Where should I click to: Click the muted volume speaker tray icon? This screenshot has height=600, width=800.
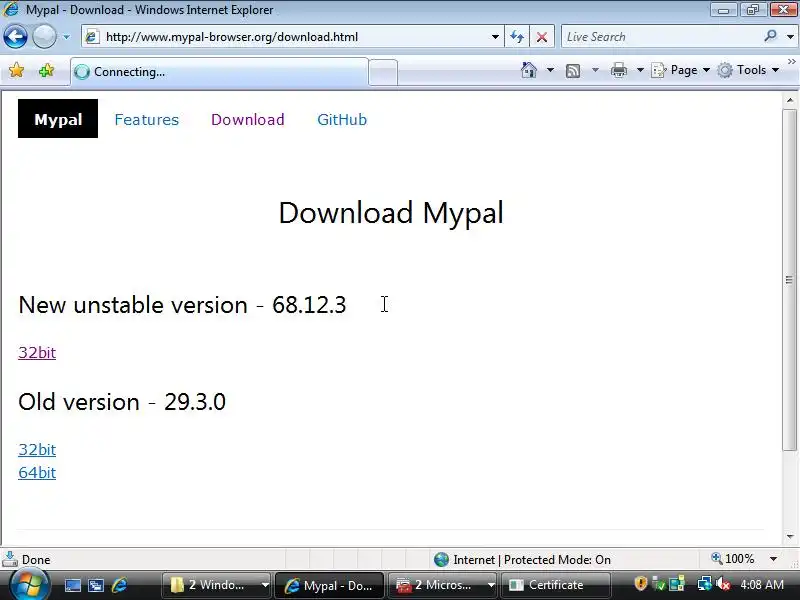722,584
